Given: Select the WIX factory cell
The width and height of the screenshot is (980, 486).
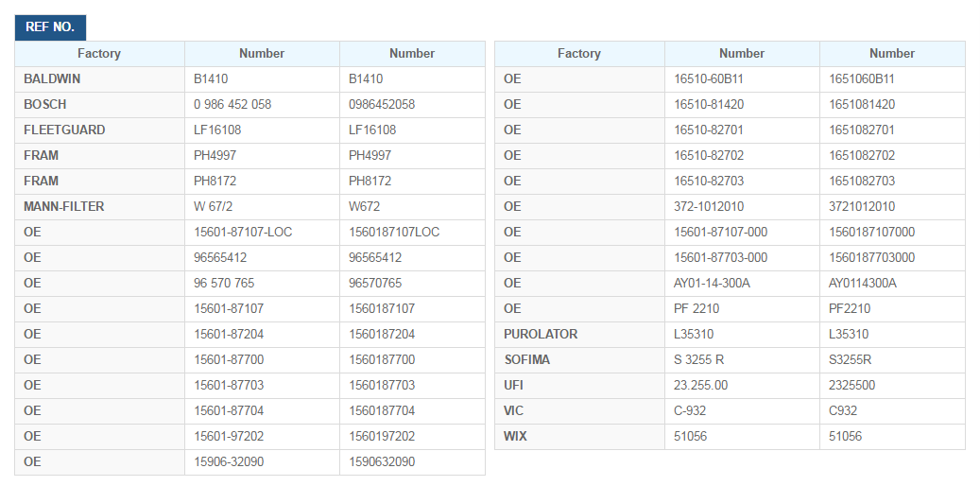Looking at the screenshot, I should pyautogui.click(x=580, y=437).
